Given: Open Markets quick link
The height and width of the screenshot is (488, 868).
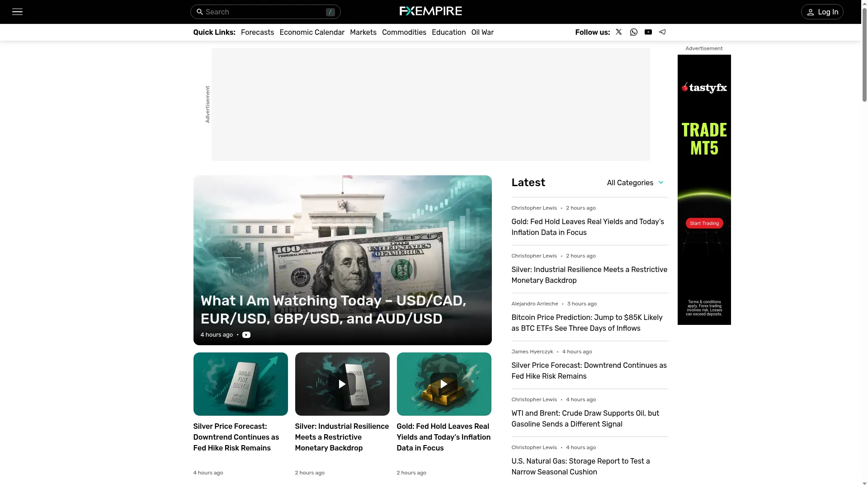Looking at the screenshot, I should point(363,32).
